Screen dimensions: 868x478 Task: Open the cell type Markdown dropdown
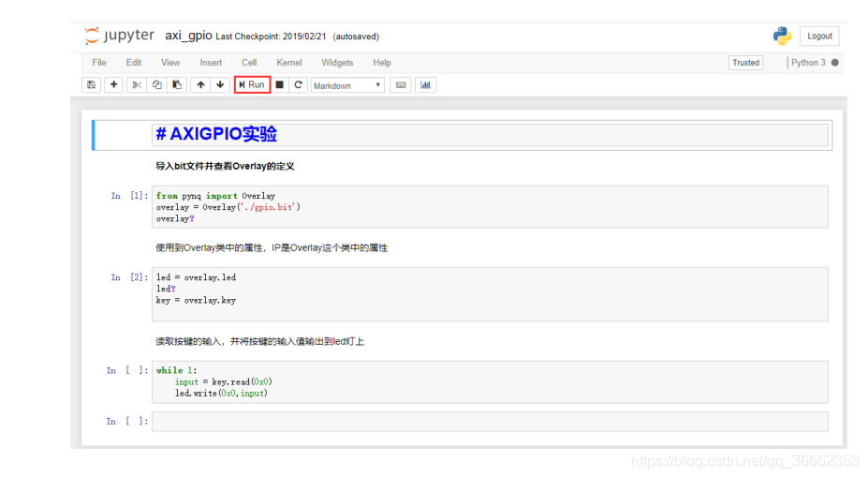click(x=347, y=85)
